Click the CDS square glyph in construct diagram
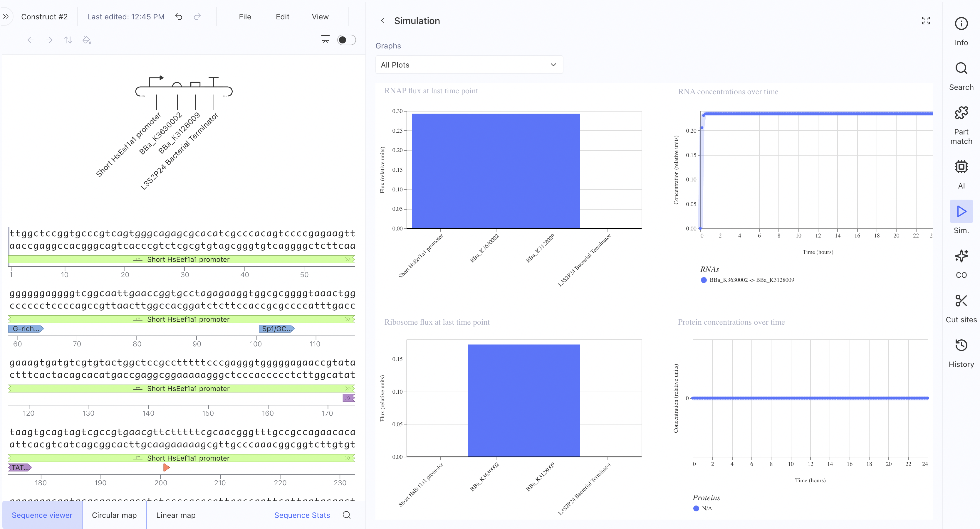 tap(195, 84)
